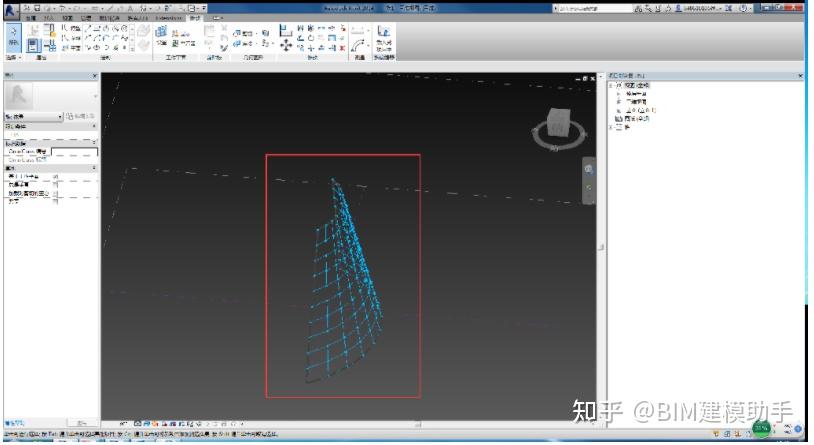Image resolution: width=814 pixels, height=445 pixels.
Task: Choose Model line option in Draw panel
Action: click(x=71, y=28)
